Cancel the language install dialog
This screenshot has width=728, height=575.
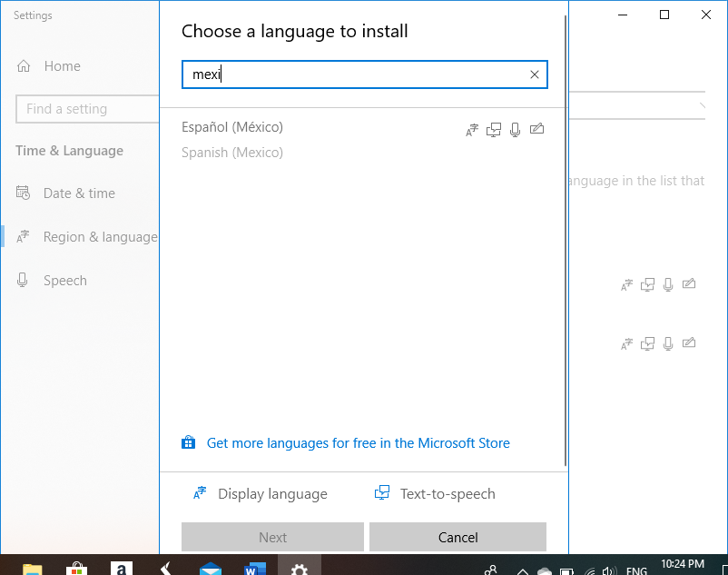457,537
